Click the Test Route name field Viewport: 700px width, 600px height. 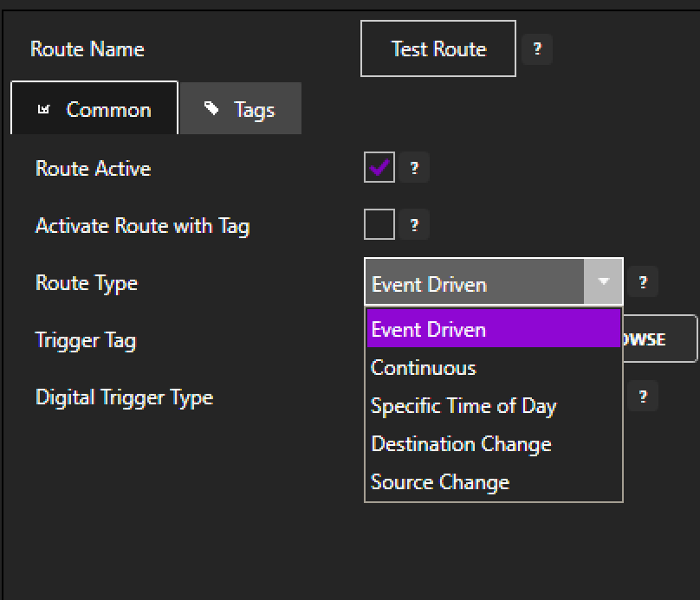pos(438,49)
